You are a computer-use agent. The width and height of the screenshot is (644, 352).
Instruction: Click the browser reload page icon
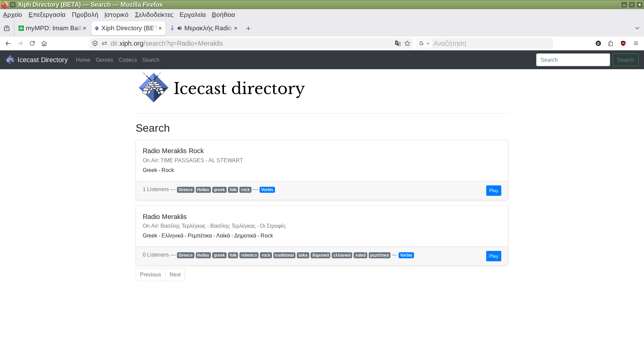tap(32, 43)
